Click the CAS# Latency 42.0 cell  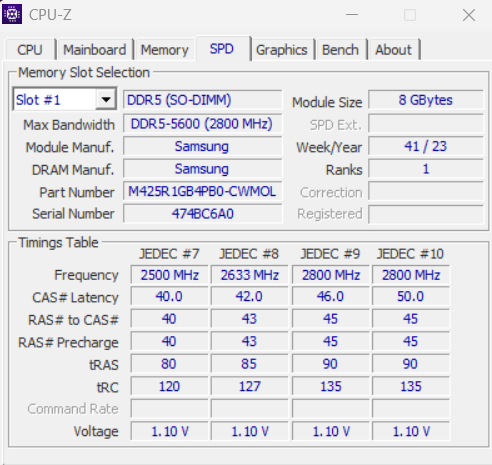click(x=249, y=296)
